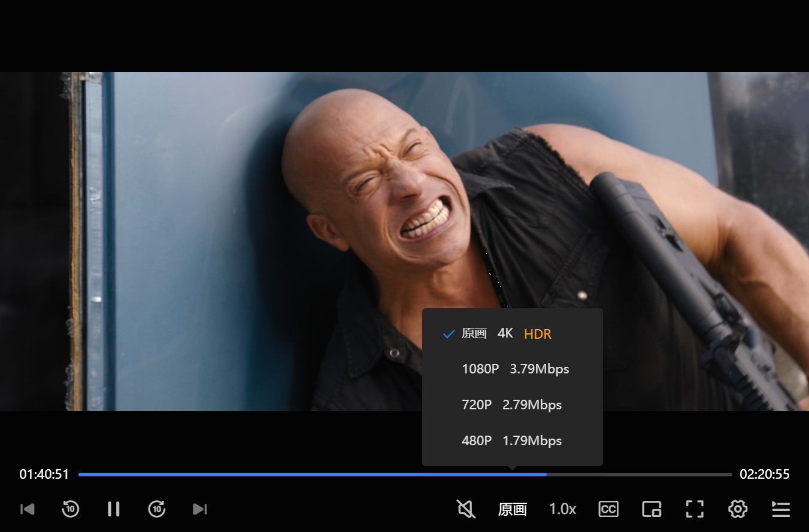This screenshot has height=532, width=809.
Task: Open the 1.0x playback speed menu
Action: [562, 509]
